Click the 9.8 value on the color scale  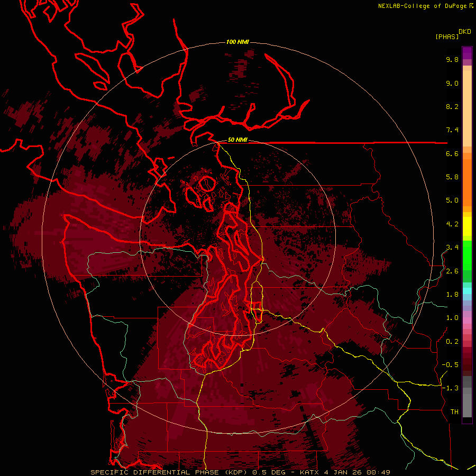pyautogui.click(x=452, y=59)
